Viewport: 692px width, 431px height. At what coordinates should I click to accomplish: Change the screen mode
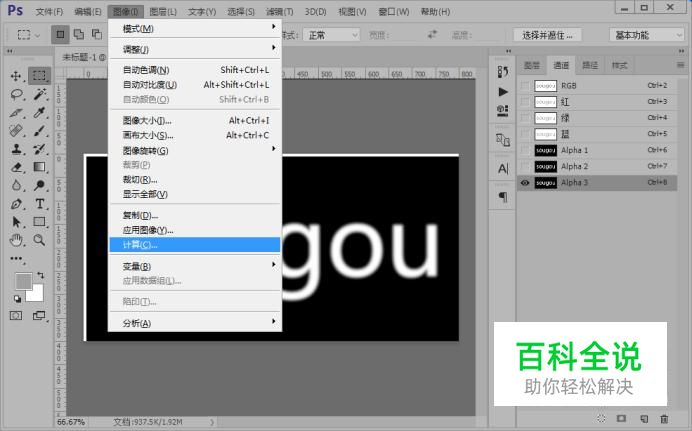pos(39,315)
